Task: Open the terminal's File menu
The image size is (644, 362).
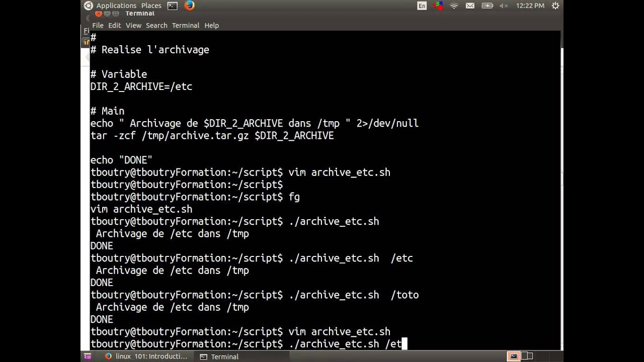Action: (98, 25)
